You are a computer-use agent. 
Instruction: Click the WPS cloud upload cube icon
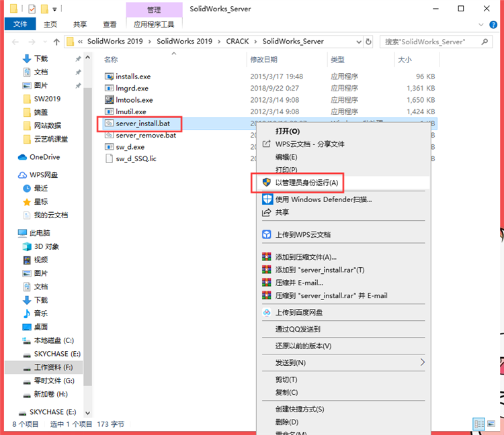[x=267, y=234]
